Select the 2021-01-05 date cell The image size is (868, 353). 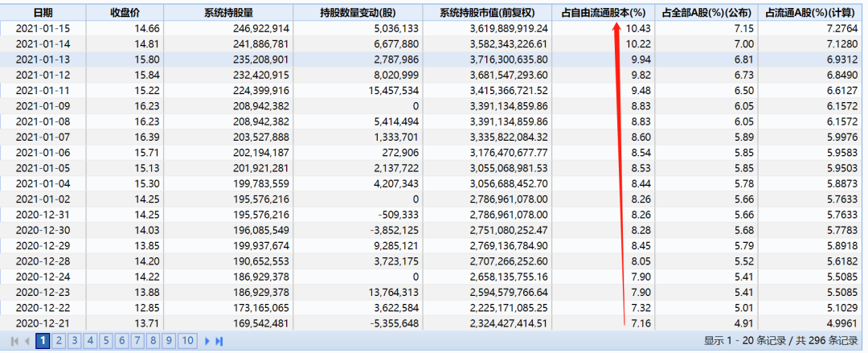tap(43, 168)
